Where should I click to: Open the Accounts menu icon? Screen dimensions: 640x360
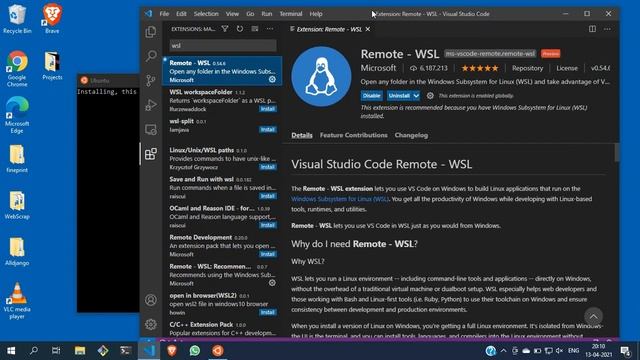151,300
